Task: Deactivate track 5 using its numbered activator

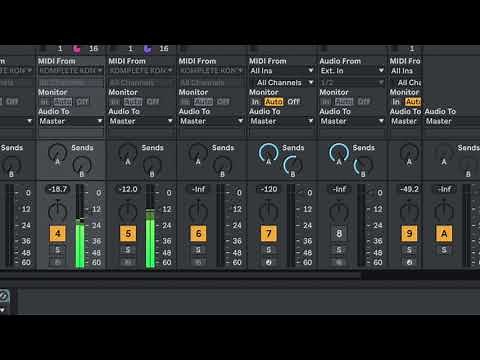Action: point(128,233)
